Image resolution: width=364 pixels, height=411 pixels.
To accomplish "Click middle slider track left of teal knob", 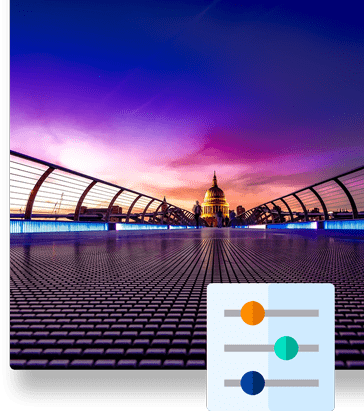I will pos(249,348).
